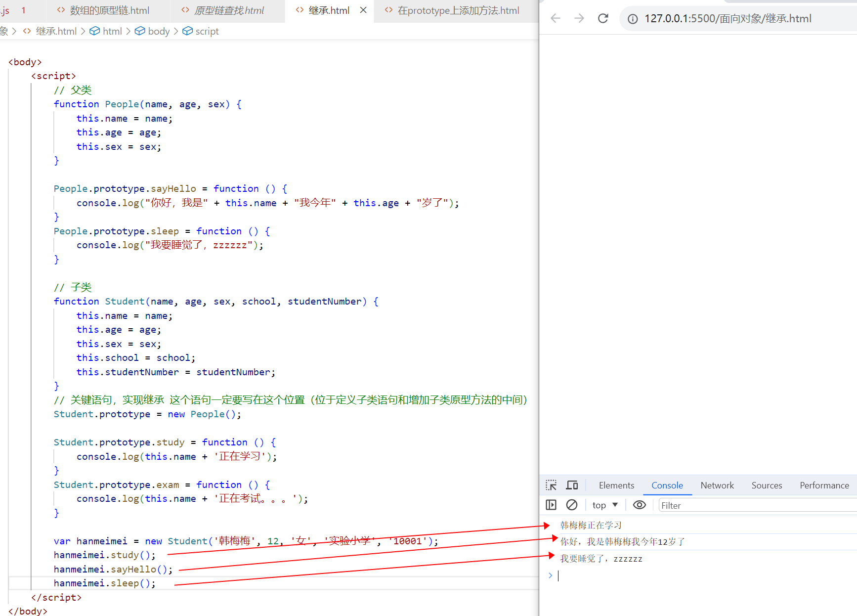857x616 pixels.
Task: Click the function People declaration line
Action: pyautogui.click(x=148, y=104)
